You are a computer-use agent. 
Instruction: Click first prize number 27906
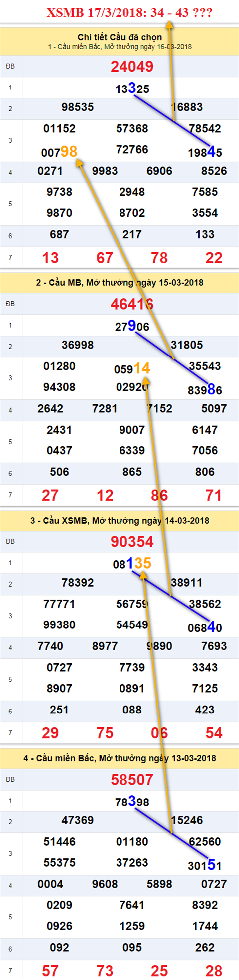pos(132,326)
